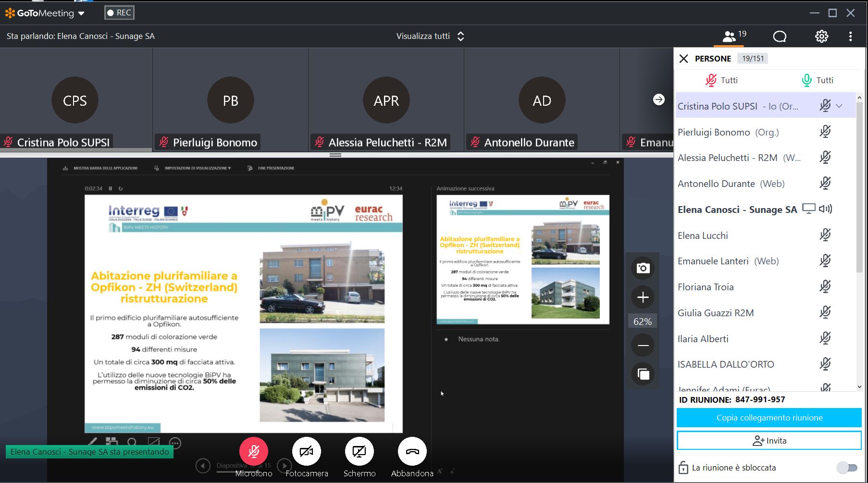This screenshot has height=483, width=868.
Task: Click MOSTRA BARRA DELLE APPLICAZIONI in shared presentation
Action: pyautogui.click(x=100, y=168)
